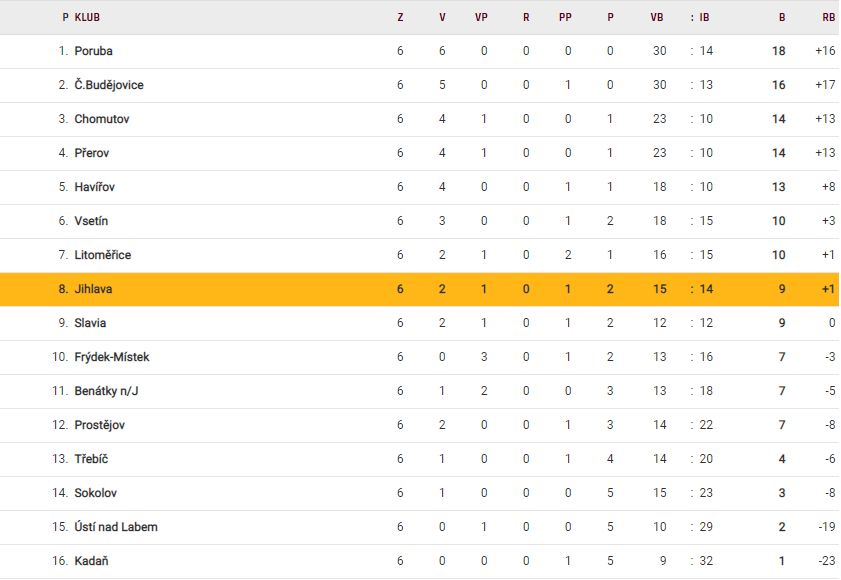Click the Vsetín team name
The image size is (841, 580).
coord(91,221)
